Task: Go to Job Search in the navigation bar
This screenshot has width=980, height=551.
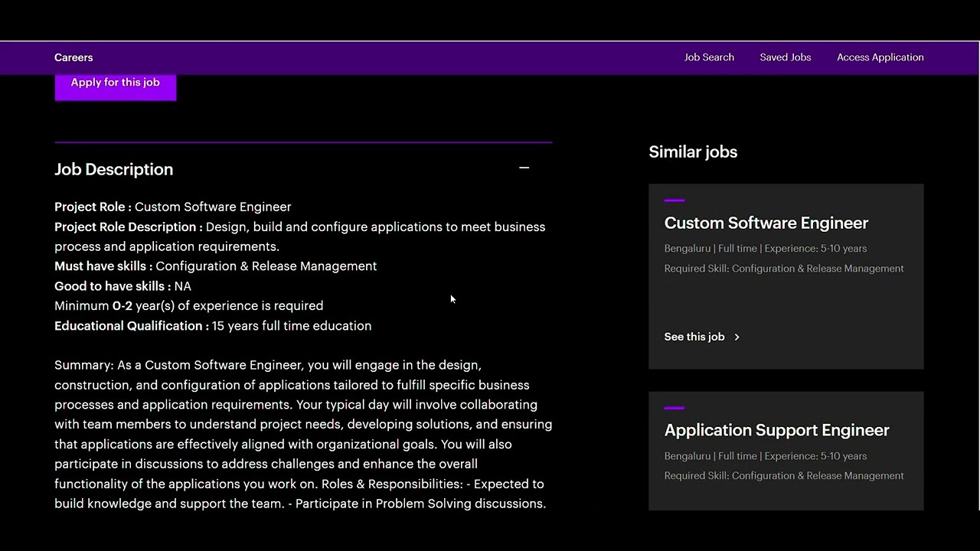Action: coord(709,57)
